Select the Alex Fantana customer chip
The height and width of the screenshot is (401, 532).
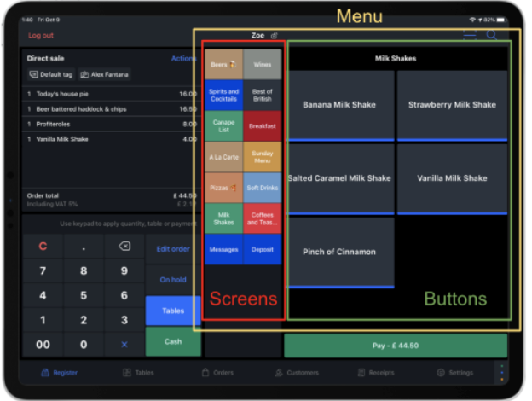105,75
